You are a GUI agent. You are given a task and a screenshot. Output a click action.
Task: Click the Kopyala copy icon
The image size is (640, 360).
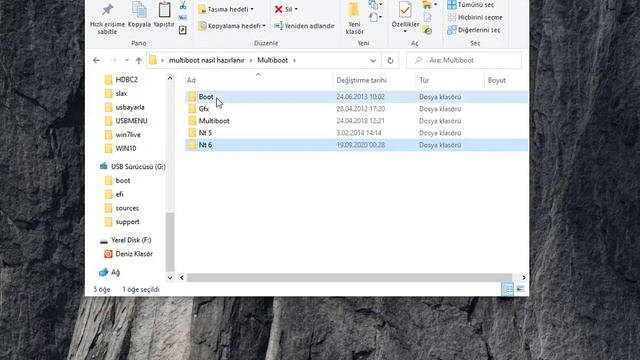[139, 16]
